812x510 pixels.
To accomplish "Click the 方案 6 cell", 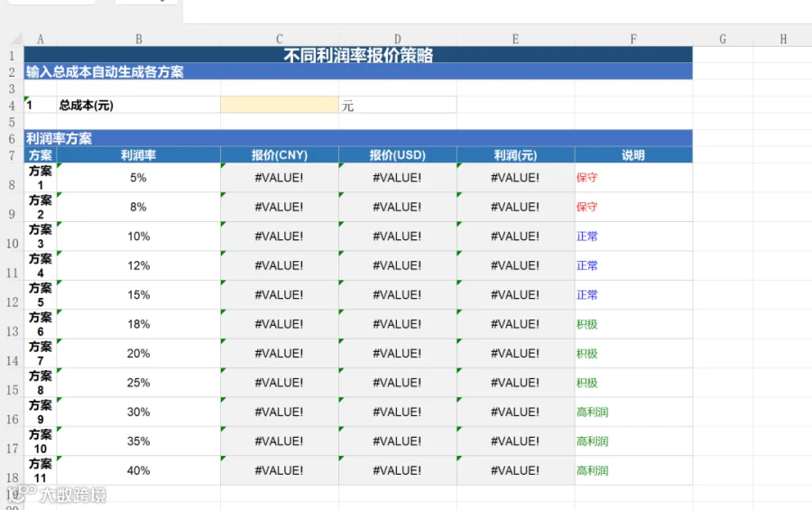I will (40, 324).
